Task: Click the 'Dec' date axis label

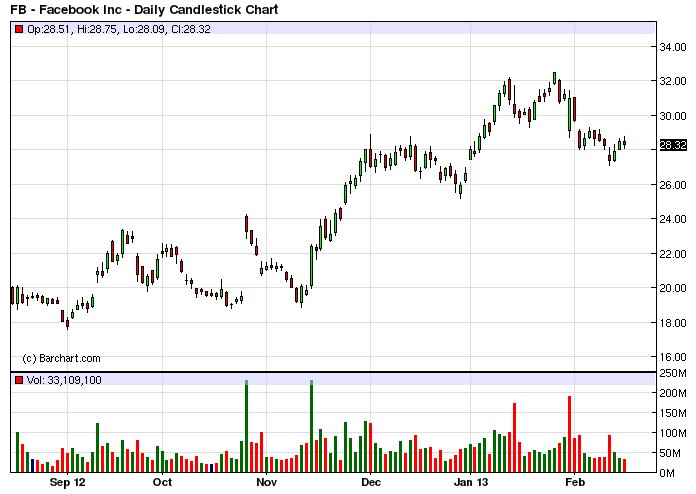Action: 371,482
